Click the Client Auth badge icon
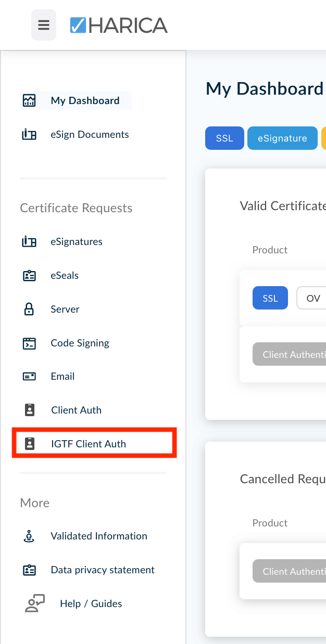This screenshot has width=326, height=644. pos(30,410)
